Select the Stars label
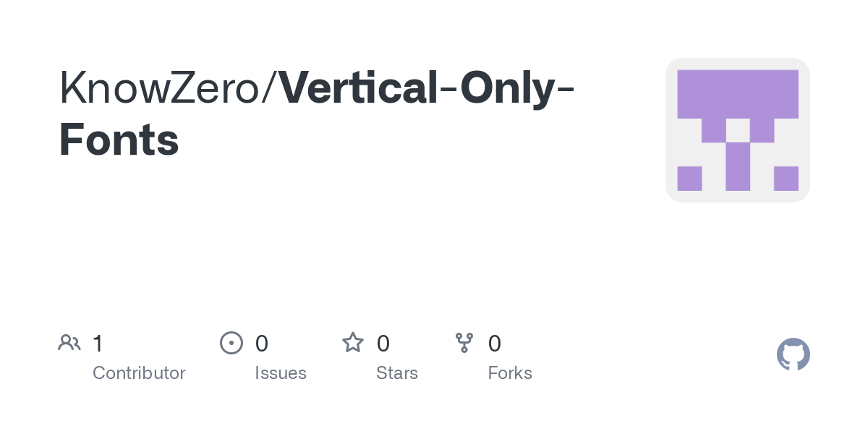The height and width of the screenshot is (434, 868). coord(397,373)
